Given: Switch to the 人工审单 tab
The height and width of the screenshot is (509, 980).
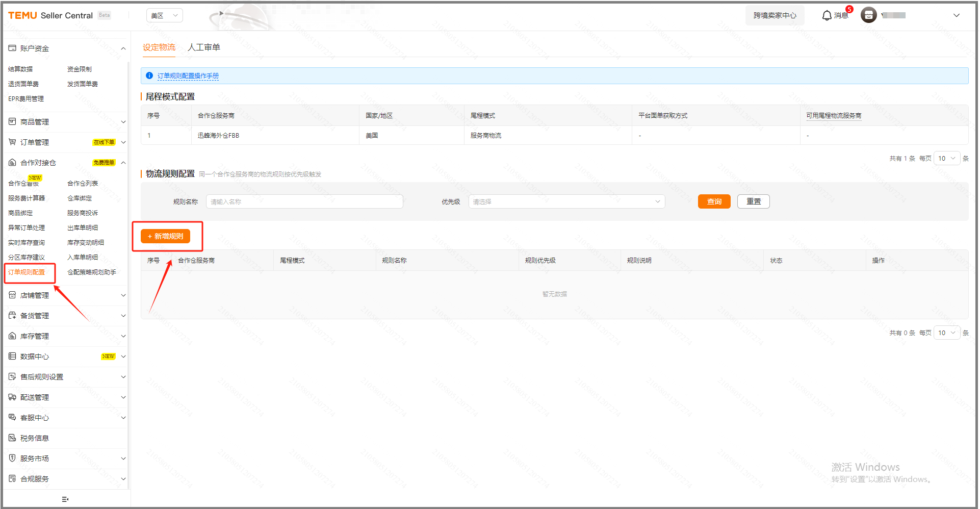Looking at the screenshot, I should pyautogui.click(x=204, y=47).
